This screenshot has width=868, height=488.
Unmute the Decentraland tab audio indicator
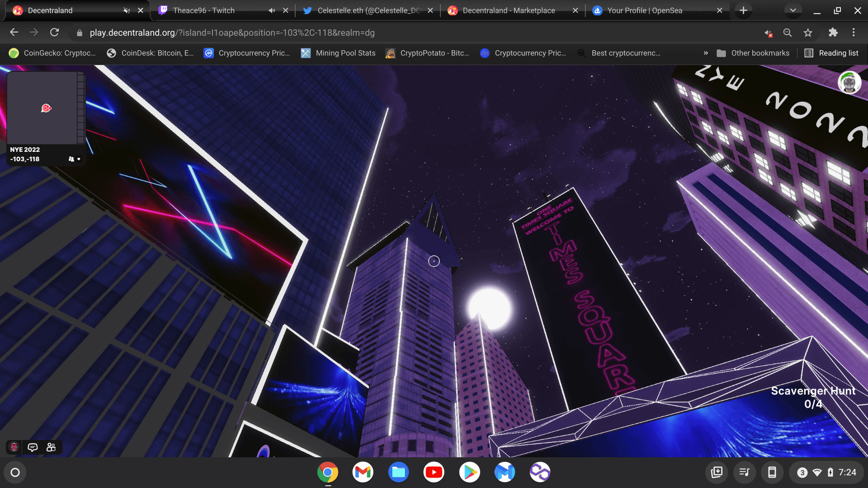pyautogui.click(x=127, y=10)
